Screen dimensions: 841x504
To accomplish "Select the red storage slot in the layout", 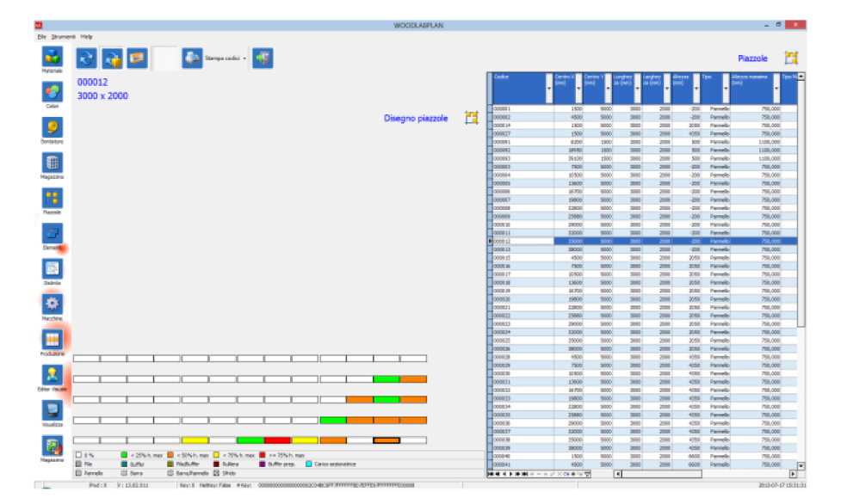I will (x=277, y=440).
